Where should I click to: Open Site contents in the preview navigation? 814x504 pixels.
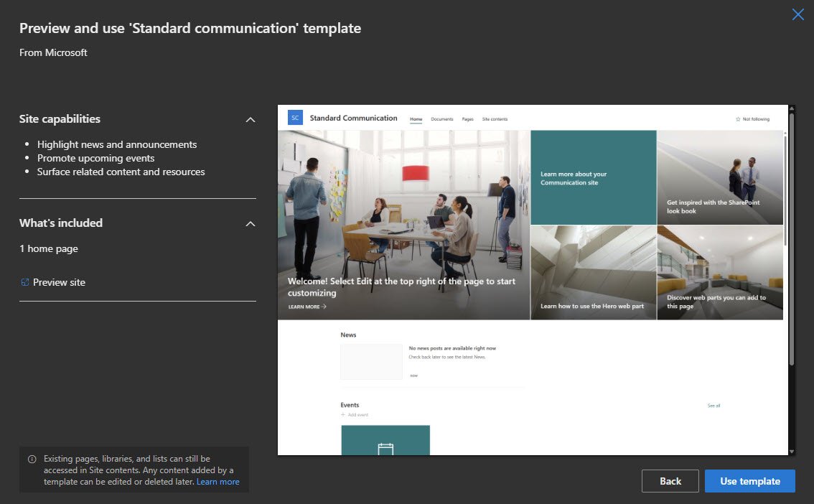(495, 119)
